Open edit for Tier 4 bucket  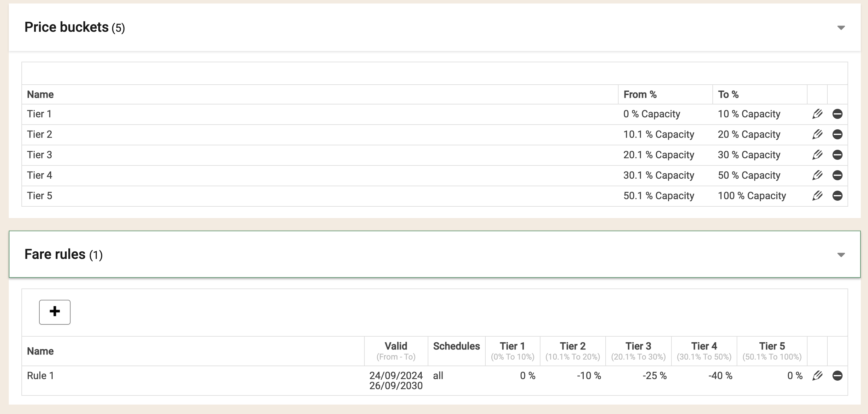817,175
